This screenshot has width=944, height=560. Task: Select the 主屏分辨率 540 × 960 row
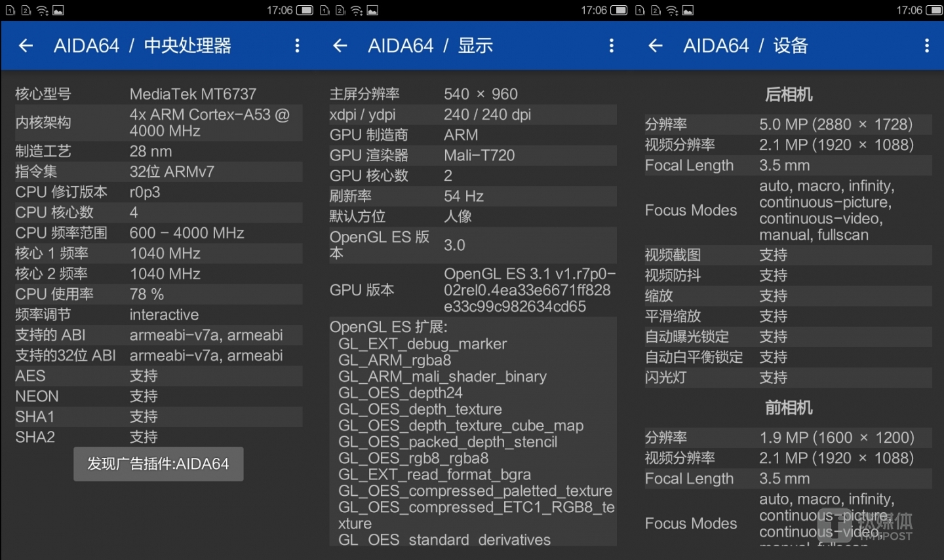[472, 94]
